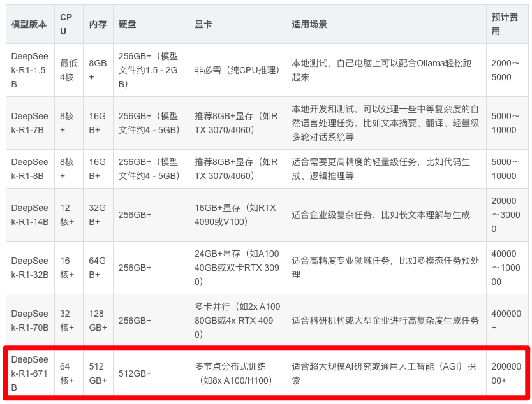Click the 非必需（纯CPU推理）graphics cell
Viewport: 532px width, 404px height.
point(237,70)
